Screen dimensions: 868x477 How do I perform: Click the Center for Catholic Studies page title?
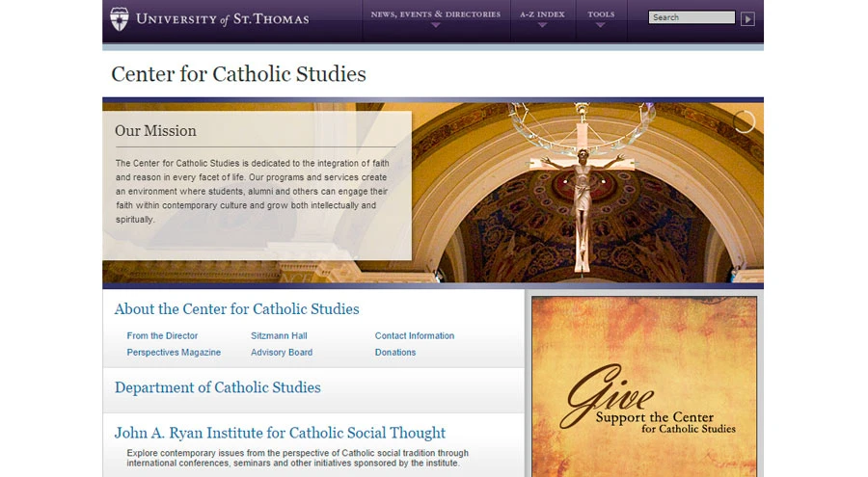click(238, 74)
